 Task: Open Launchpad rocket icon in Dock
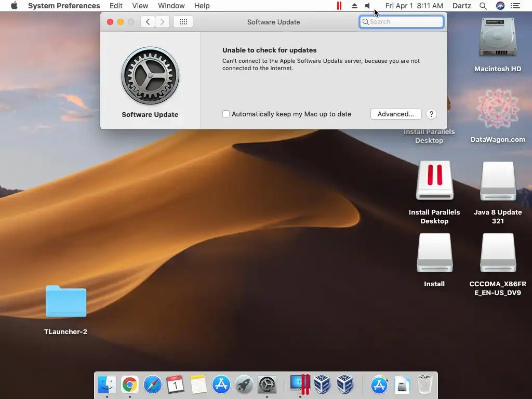[244, 385]
